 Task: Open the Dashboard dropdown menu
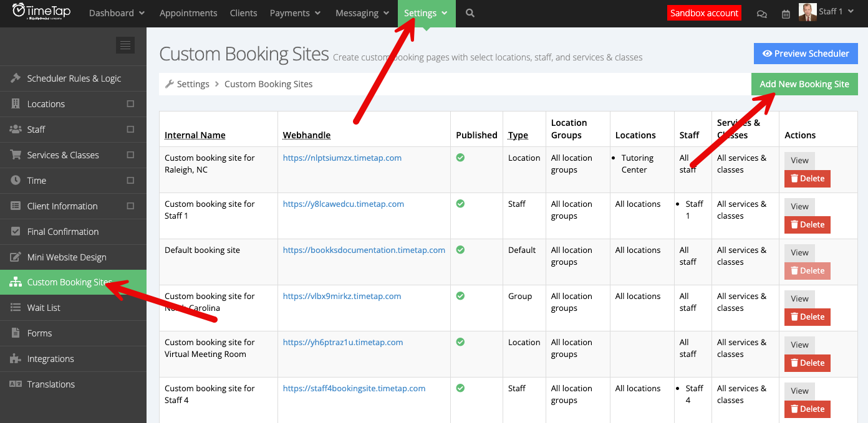pos(117,13)
